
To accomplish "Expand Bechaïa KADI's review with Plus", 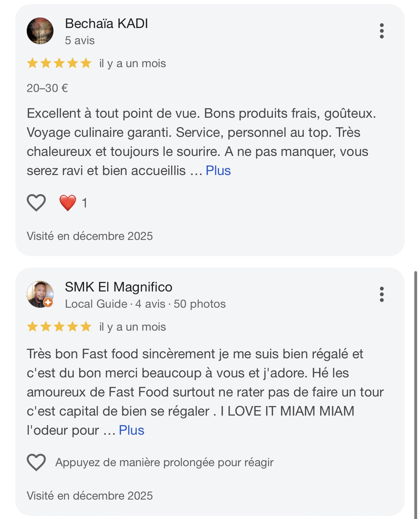I will click(x=218, y=171).
